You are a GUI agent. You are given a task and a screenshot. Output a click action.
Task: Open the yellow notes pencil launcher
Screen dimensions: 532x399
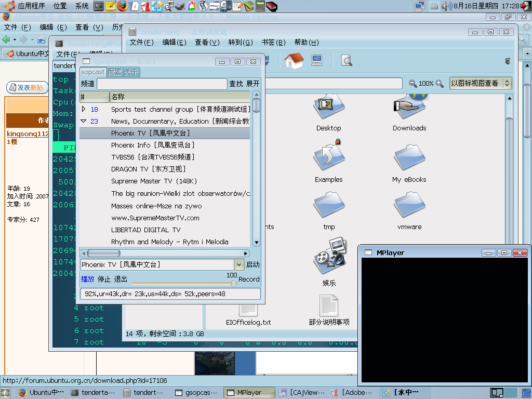pos(111,6)
